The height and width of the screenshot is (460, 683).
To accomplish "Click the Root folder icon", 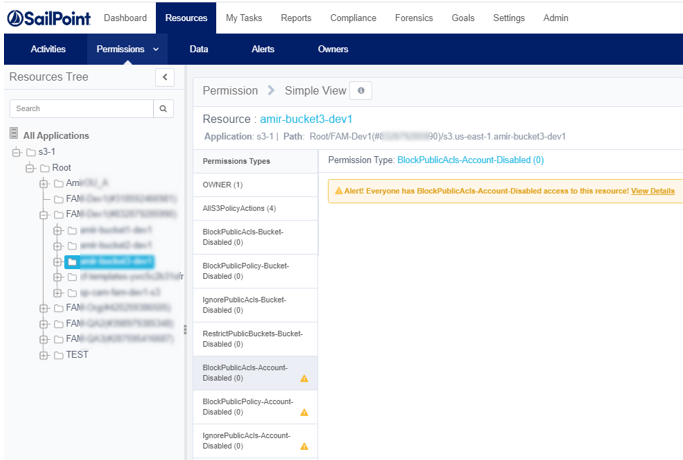I will click(x=44, y=168).
